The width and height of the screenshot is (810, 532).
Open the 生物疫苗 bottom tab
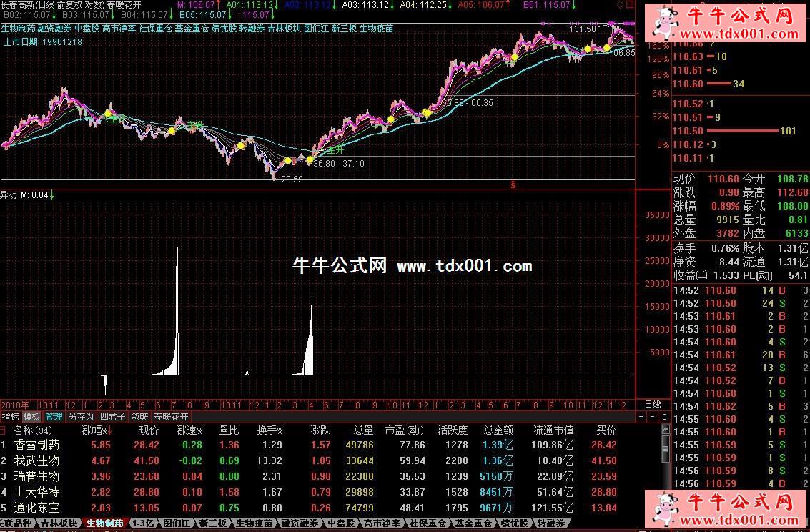[x=254, y=523]
